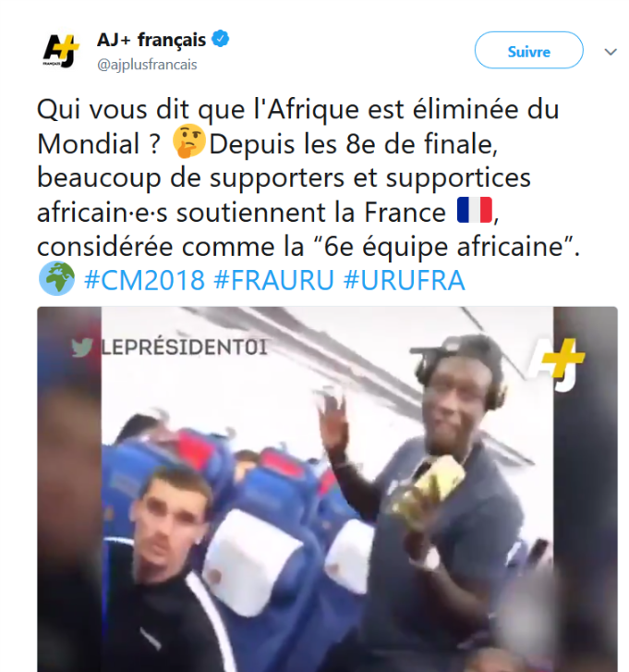The width and height of the screenshot is (629, 672).
Task: Open the #CM2018 hashtag
Action: point(145,280)
